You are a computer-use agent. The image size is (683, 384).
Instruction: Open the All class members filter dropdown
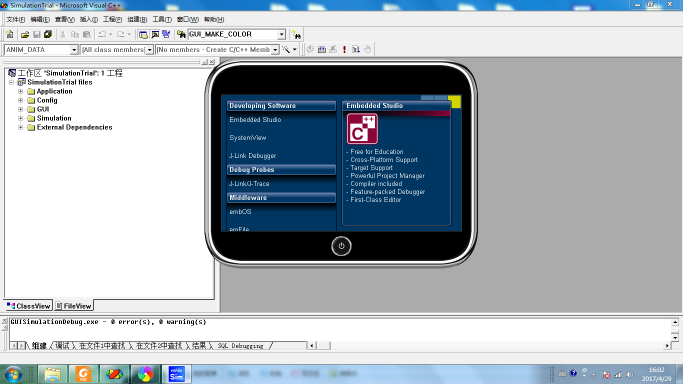click(x=149, y=50)
